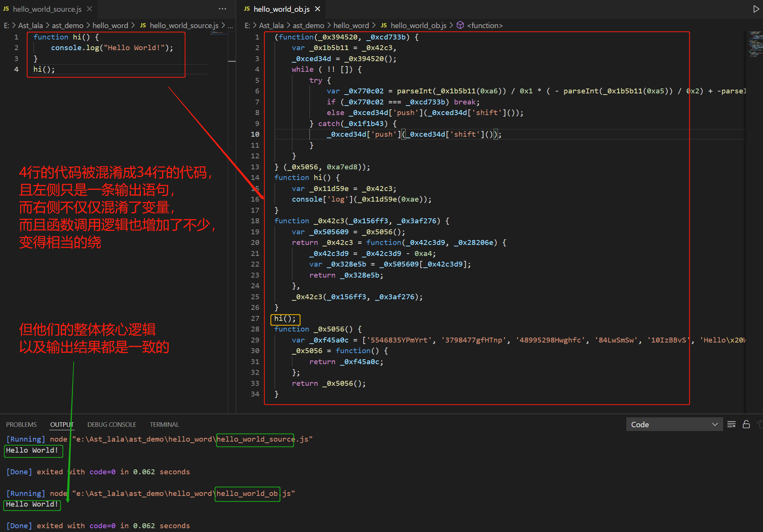Click 'if (_0x770c02 === _0xcd733b) break;' line
The width and height of the screenshot is (763, 532).
(x=403, y=102)
